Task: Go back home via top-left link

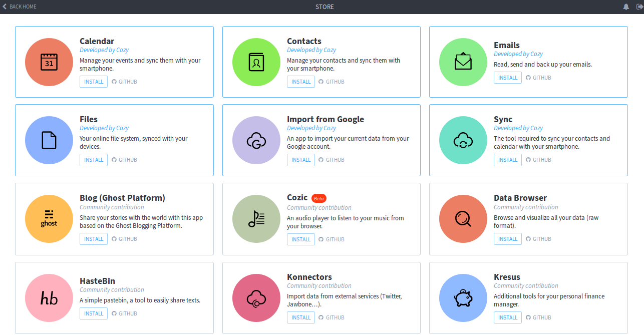Action: [x=20, y=7]
